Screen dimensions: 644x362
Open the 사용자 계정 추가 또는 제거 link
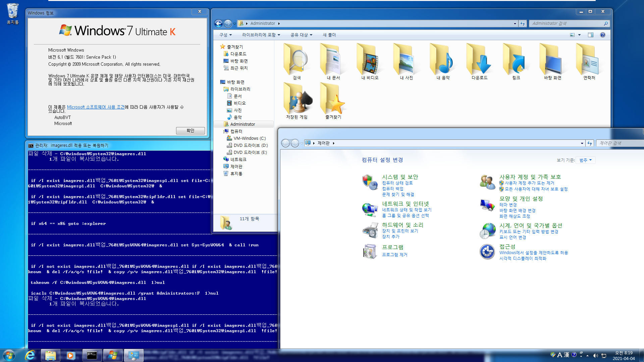[x=529, y=183]
